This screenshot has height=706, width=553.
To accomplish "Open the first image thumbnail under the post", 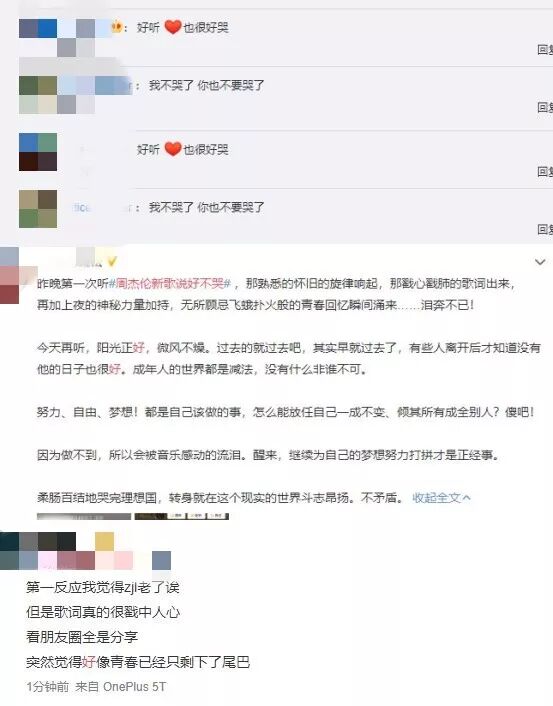I will click(x=84, y=516).
